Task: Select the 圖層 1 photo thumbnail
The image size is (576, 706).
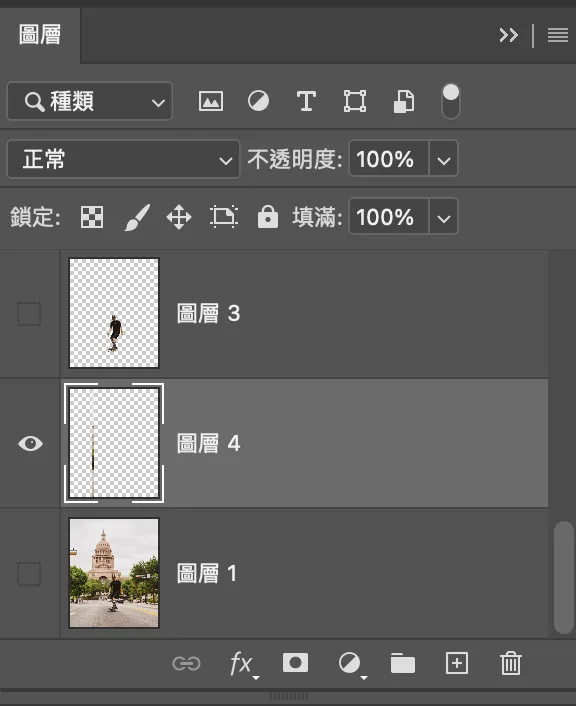Action: point(114,573)
